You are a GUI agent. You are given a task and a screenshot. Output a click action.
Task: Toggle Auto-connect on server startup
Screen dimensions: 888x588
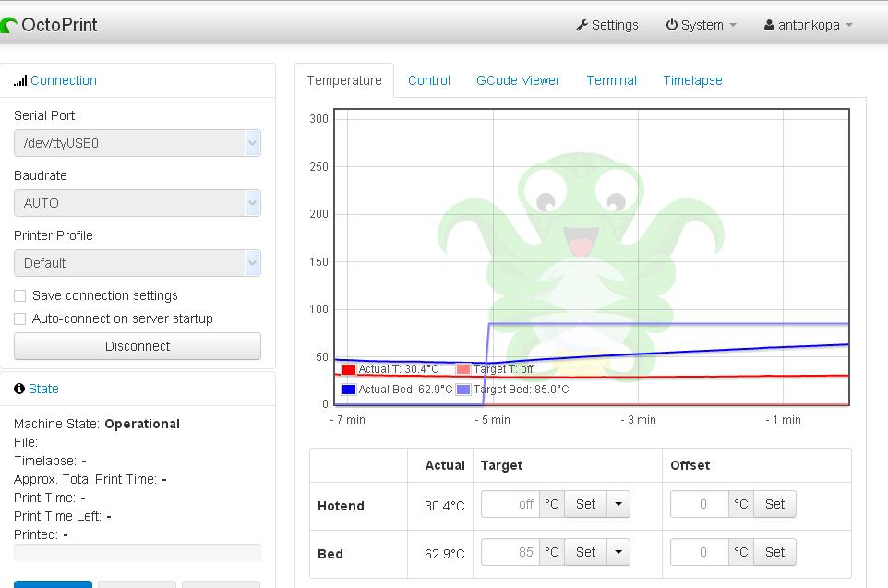pyautogui.click(x=19, y=318)
